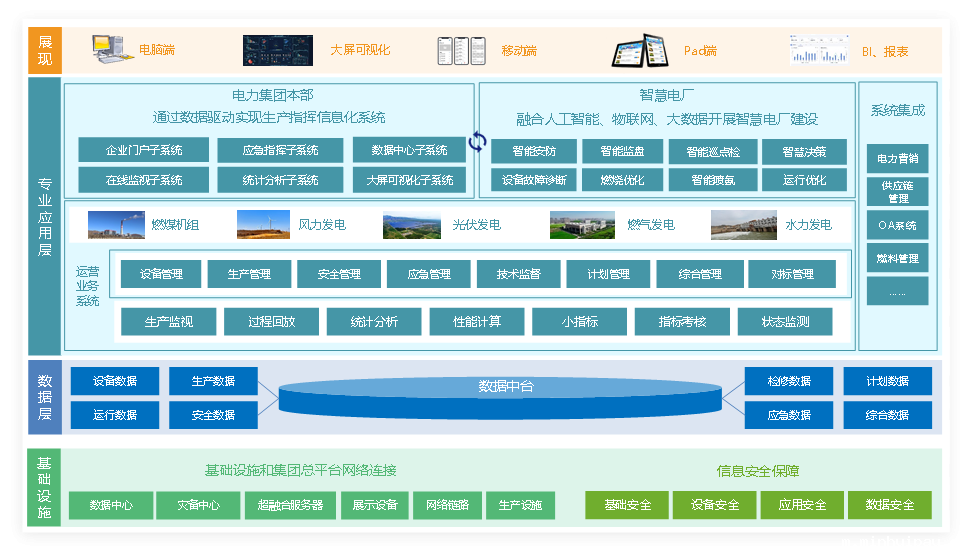The height and width of the screenshot is (558, 972).
Task: Click the 电力营销 box under 系统集成
Action: 897,158
